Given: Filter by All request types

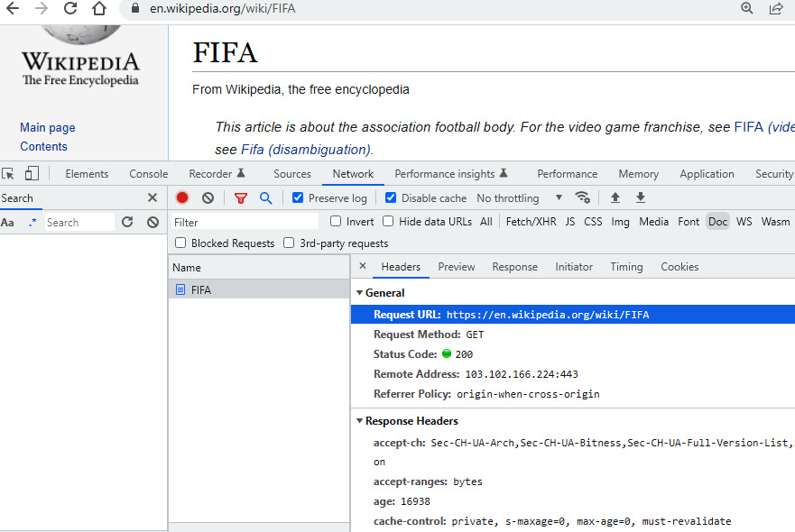Looking at the screenshot, I should pos(486,222).
